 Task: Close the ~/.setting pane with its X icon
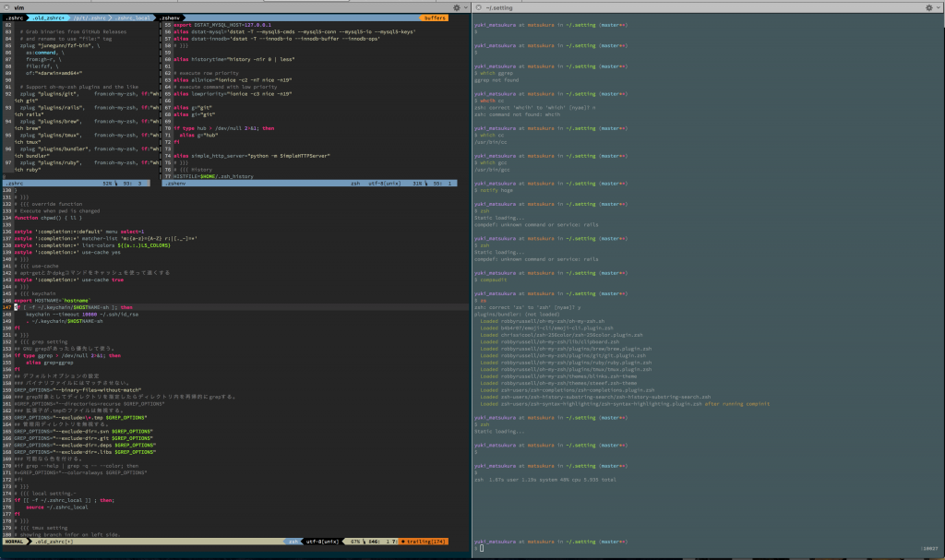coord(478,7)
